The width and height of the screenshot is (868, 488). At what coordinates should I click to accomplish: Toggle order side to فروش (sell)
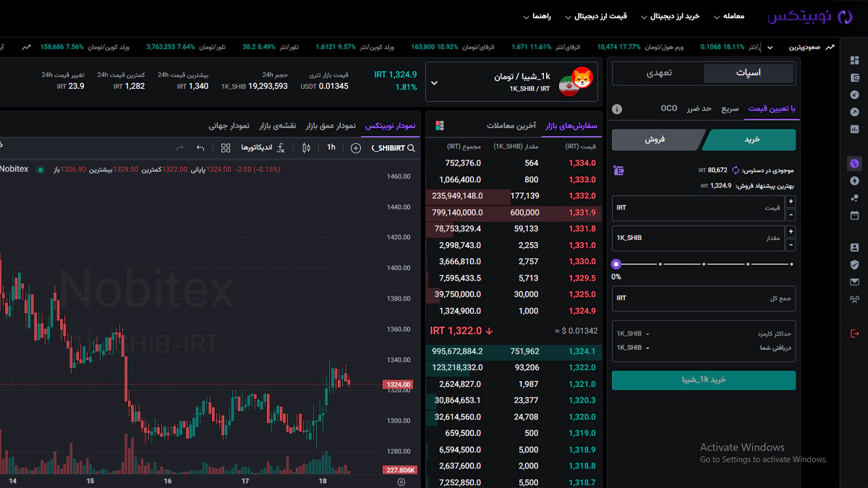click(658, 140)
